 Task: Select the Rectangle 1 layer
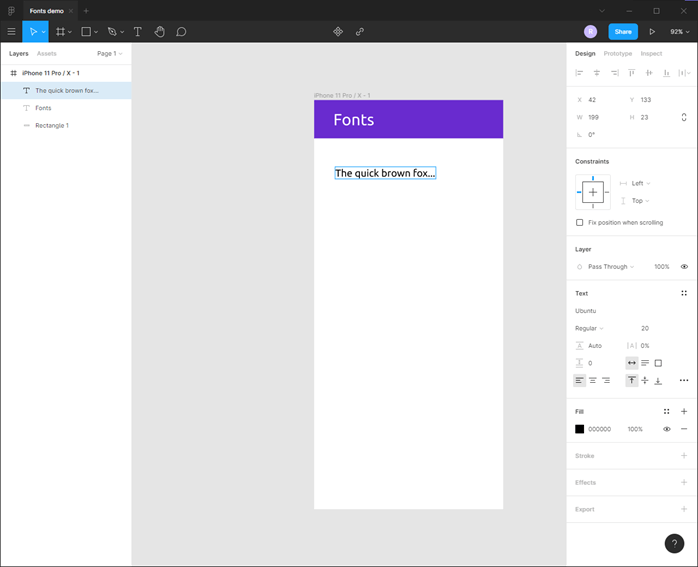[x=52, y=125]
